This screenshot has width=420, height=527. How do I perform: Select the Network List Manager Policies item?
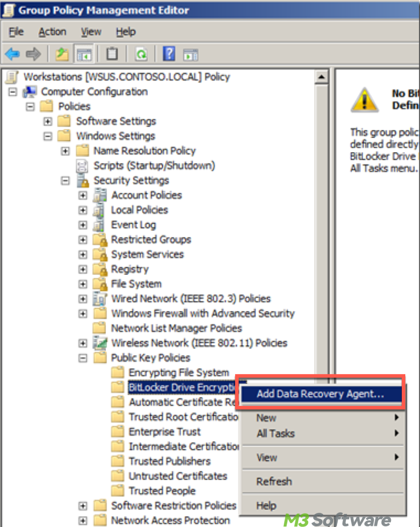[176, 329]
